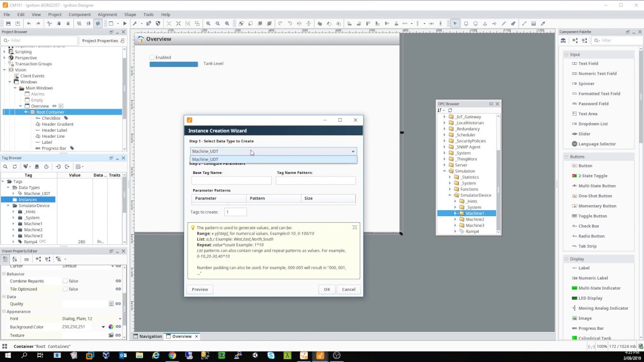Click the Tag Name Pattern field
This screenshot has height=362, width=644.
315,180
